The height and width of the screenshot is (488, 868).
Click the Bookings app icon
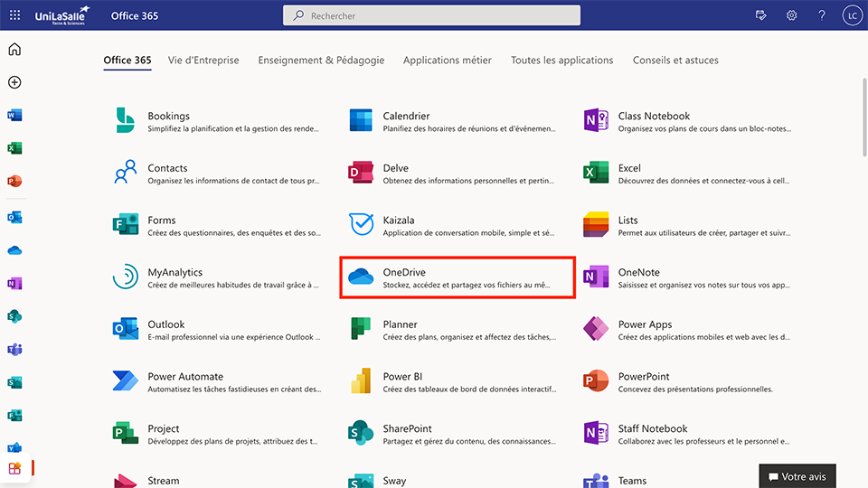point(125,120)
